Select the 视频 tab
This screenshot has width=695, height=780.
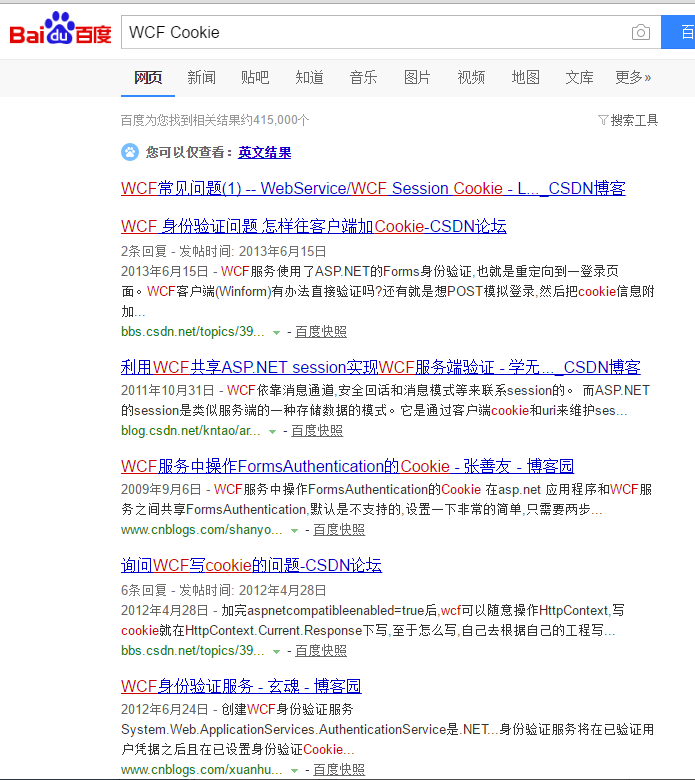471,78
